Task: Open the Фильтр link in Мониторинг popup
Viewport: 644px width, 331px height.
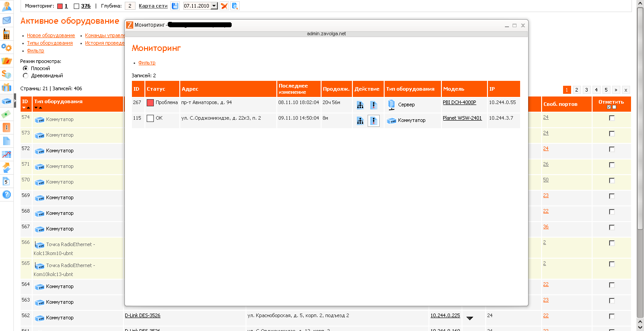Action: click(147, 63)
